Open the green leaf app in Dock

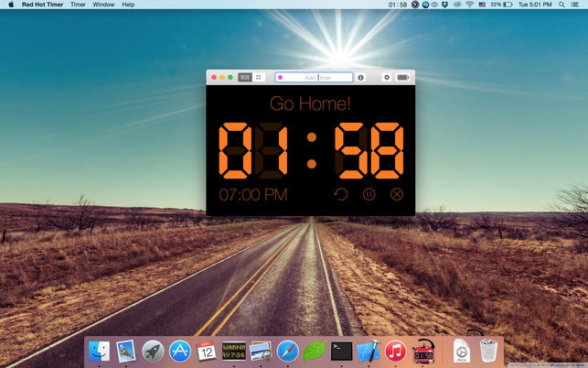[x=315, y=352]
